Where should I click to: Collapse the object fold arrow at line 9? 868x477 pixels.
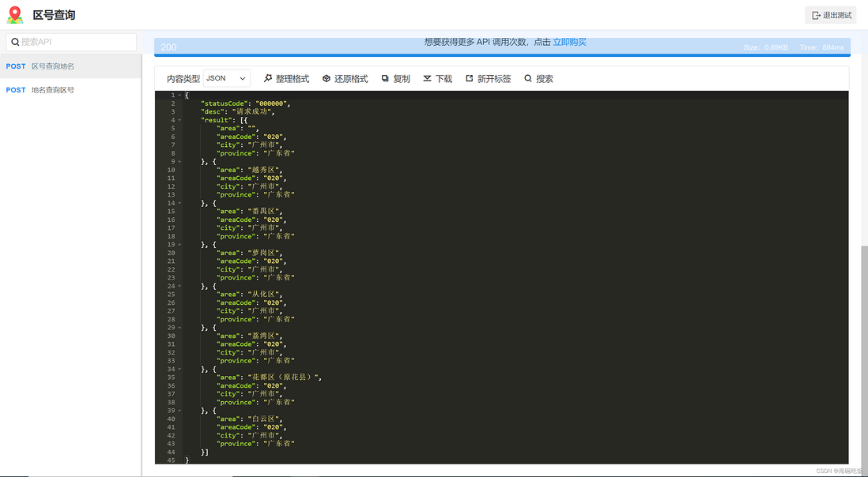pyautogui.click(x=179, y=161)
